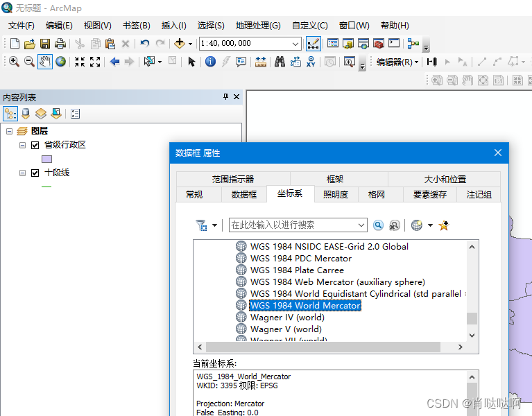Open the 范围指示器 tab
532x416 pixels.
(x=233, y=179)
